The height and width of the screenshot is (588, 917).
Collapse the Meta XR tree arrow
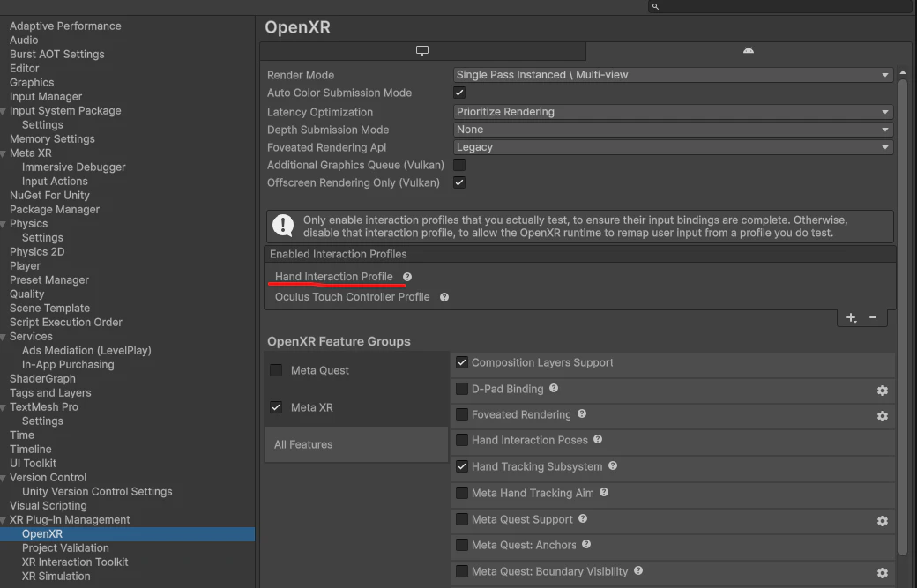(4, 153)
